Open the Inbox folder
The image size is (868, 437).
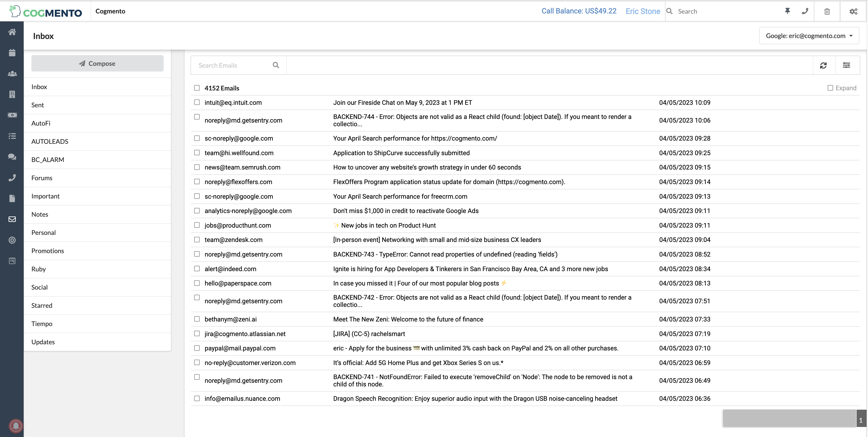point(97,87)
